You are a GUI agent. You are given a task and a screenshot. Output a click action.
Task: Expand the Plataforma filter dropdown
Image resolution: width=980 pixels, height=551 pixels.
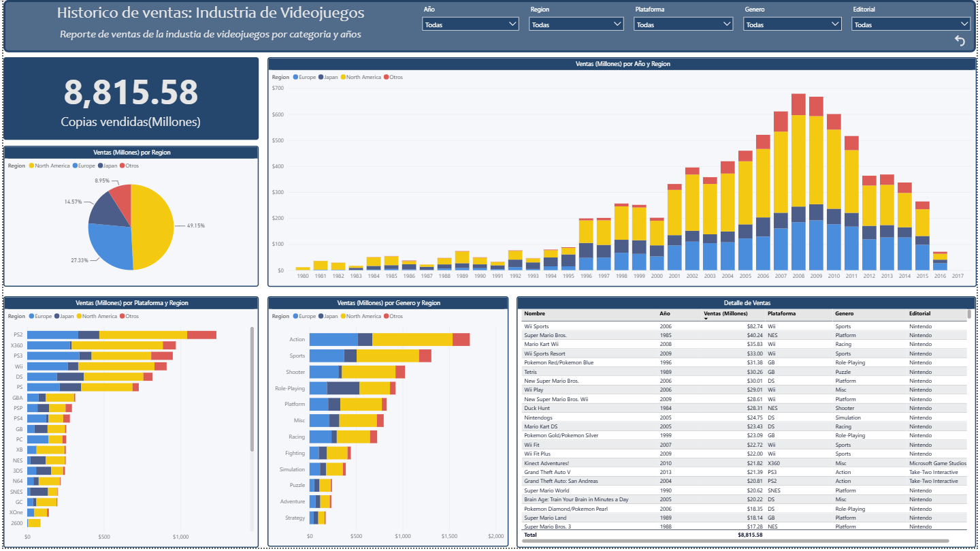coord(683,25)
